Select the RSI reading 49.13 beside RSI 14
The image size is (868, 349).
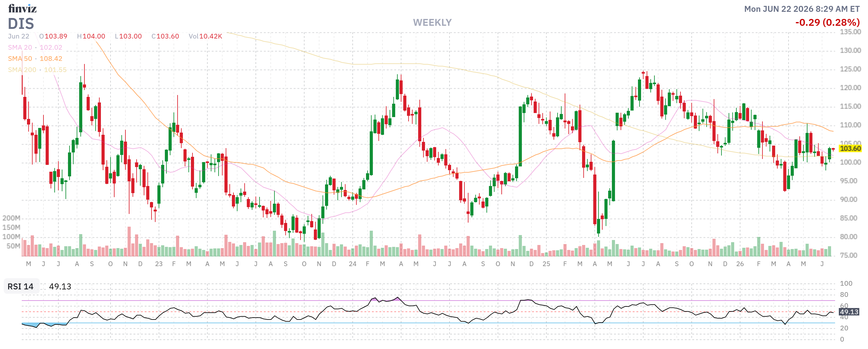click(60, 286)
